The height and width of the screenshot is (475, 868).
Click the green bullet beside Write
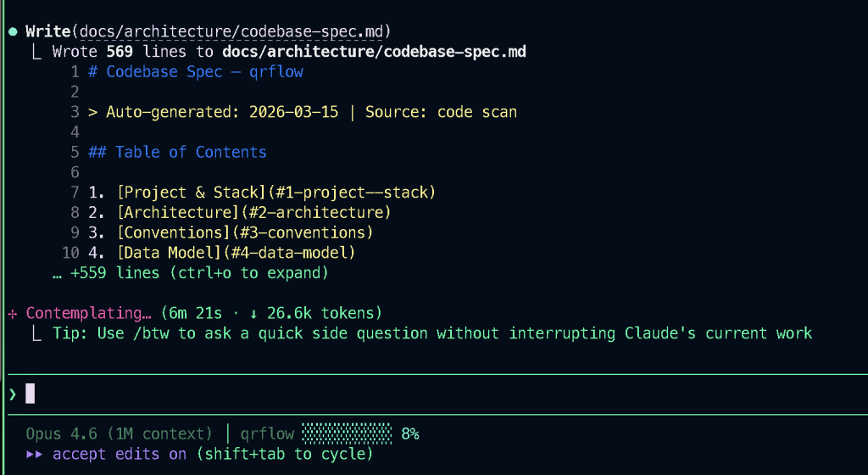[13, 31]
